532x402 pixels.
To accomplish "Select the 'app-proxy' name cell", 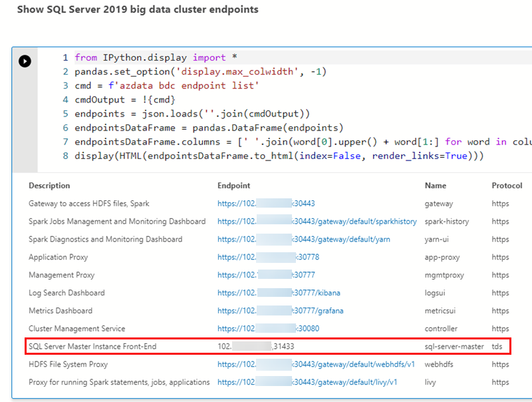I will coord(442,257).
